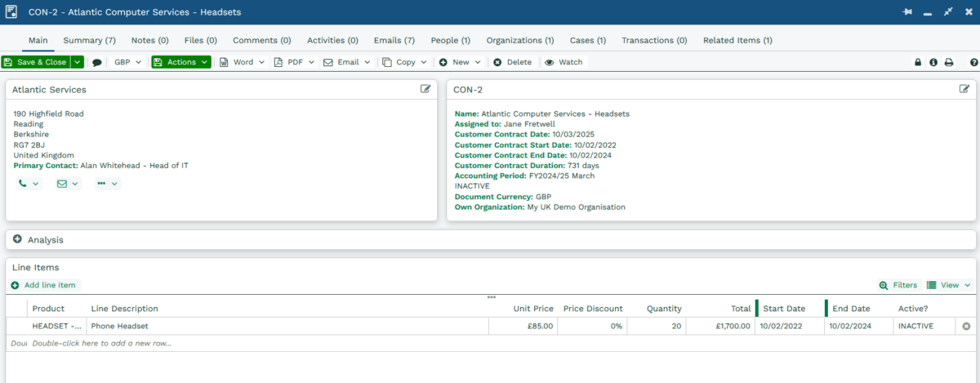980x383 pixels.
Task: Open the Copy dropdown
Action: [x=405, y=62]
